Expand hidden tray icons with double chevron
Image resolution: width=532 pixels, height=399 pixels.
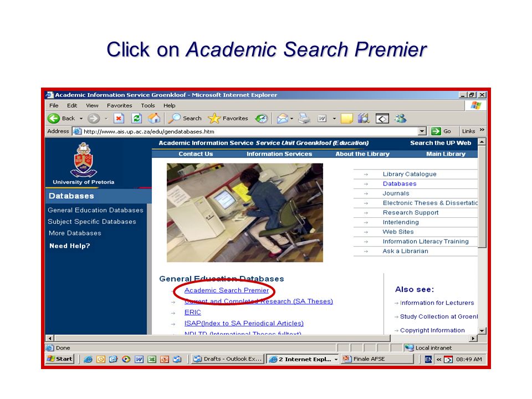click(439, 359)
